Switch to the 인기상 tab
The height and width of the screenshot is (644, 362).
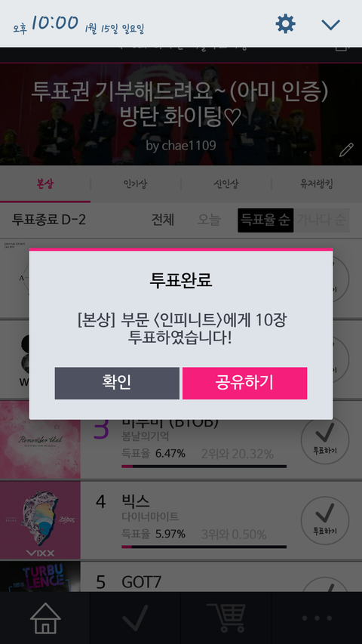pyautogui.click(x=136, y=184)
